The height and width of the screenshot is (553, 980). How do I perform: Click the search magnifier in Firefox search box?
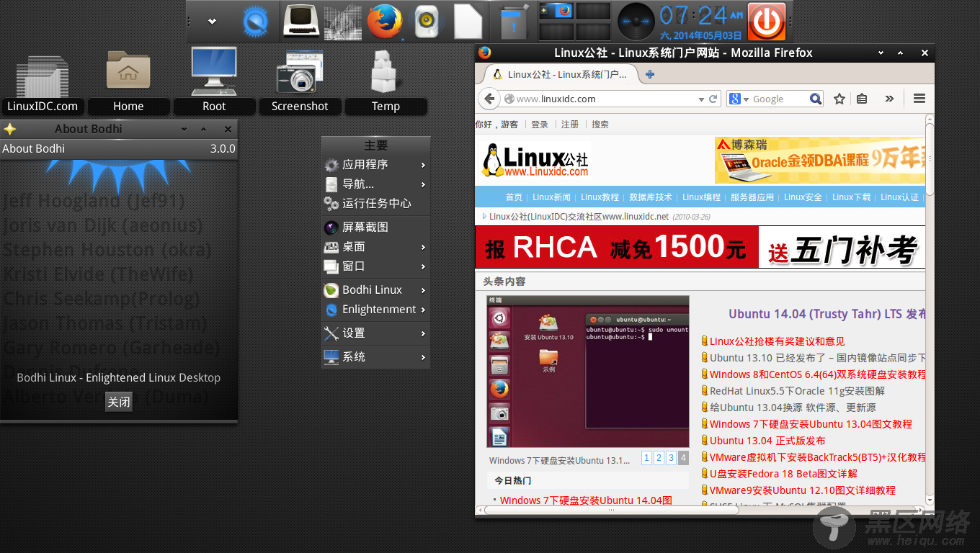click(815, 99)
